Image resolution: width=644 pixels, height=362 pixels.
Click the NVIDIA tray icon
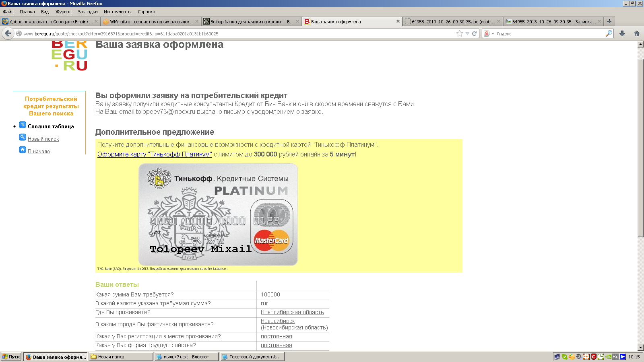point(608,357)
